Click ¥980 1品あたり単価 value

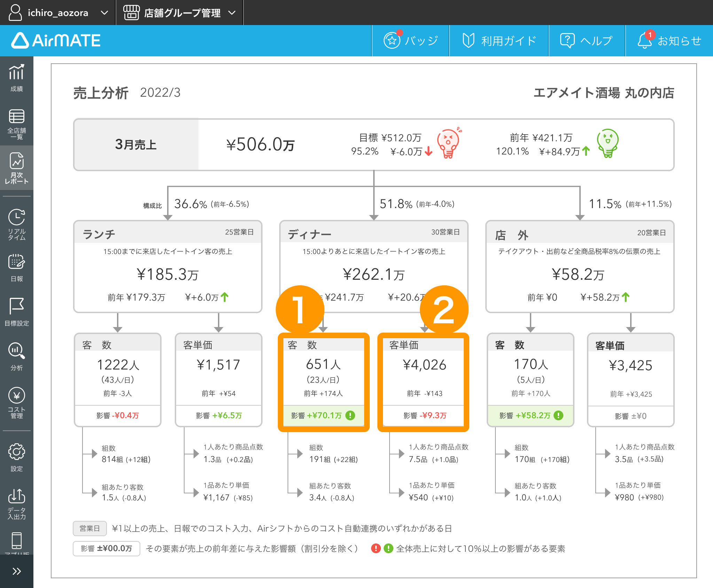(624, 498)
